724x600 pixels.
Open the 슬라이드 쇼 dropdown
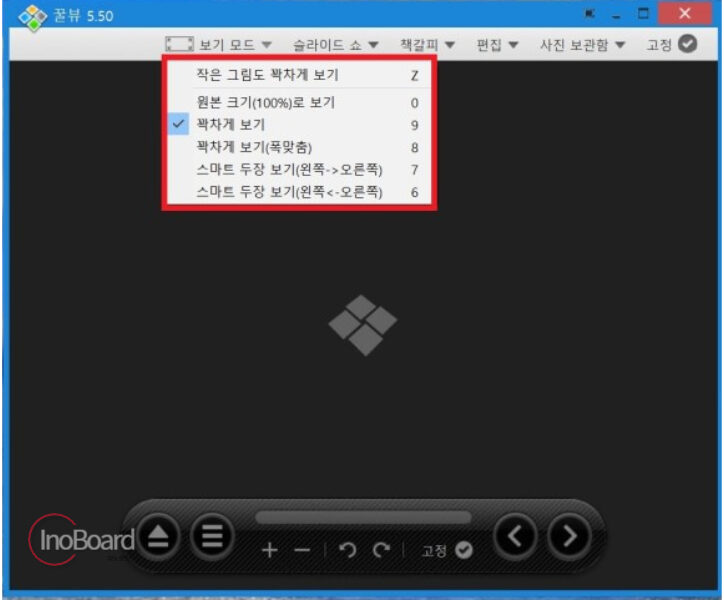pos(336,45)
